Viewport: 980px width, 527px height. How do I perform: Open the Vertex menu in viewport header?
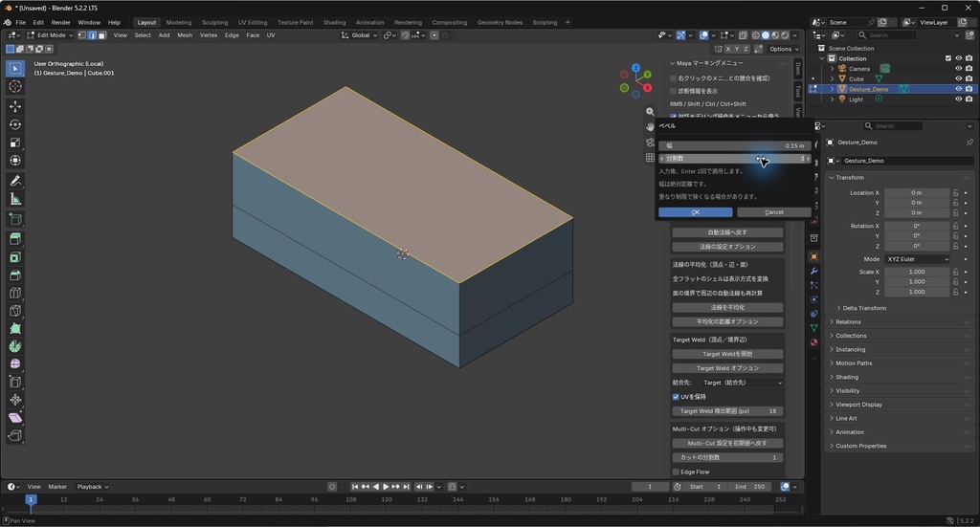point(209,35)
